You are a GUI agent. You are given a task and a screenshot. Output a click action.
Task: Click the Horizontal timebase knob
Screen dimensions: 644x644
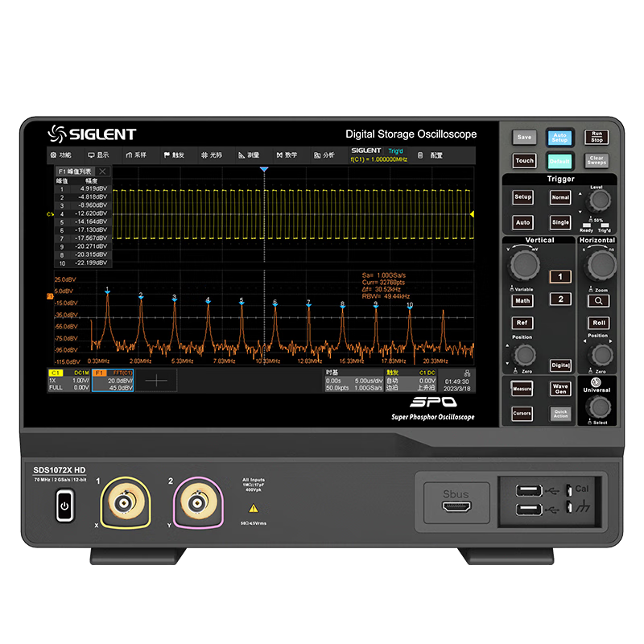point(601,265)
